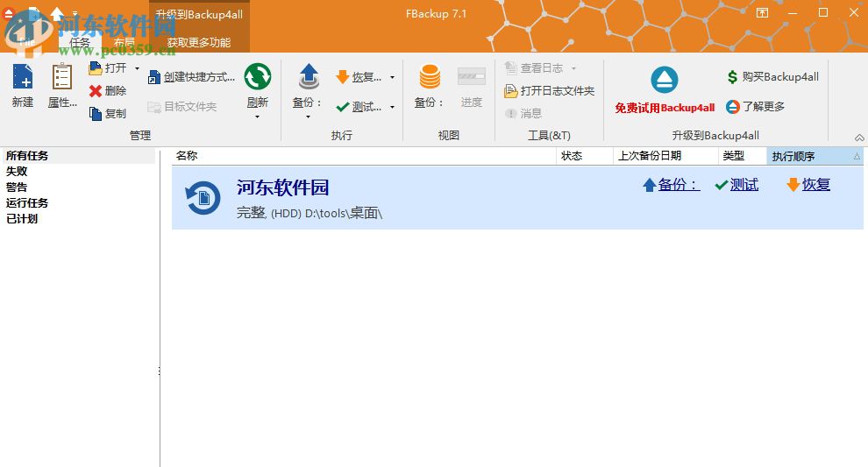
Task: Expand the Open (打开) dropdown arrow
Action: [x=137, y=68]
